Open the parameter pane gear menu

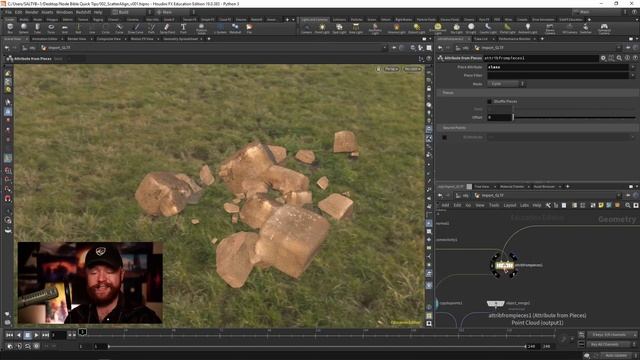click(x=603, y=58)
